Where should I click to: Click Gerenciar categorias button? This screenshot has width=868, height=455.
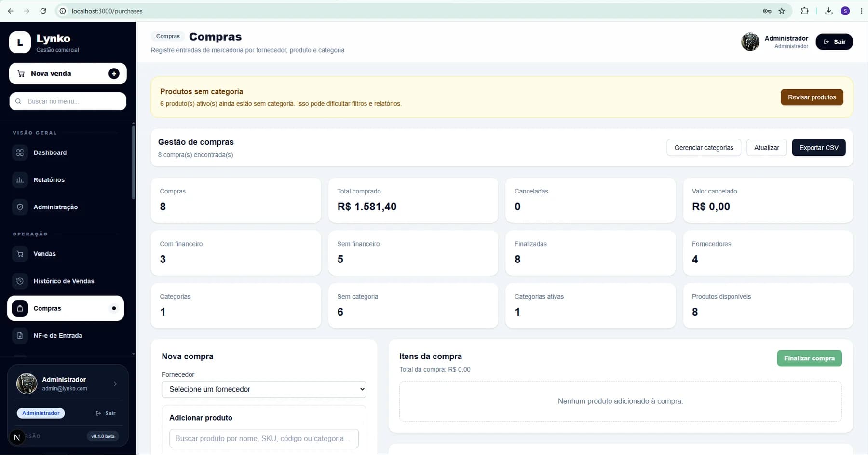pyautogui.click(x=704, y=148)
